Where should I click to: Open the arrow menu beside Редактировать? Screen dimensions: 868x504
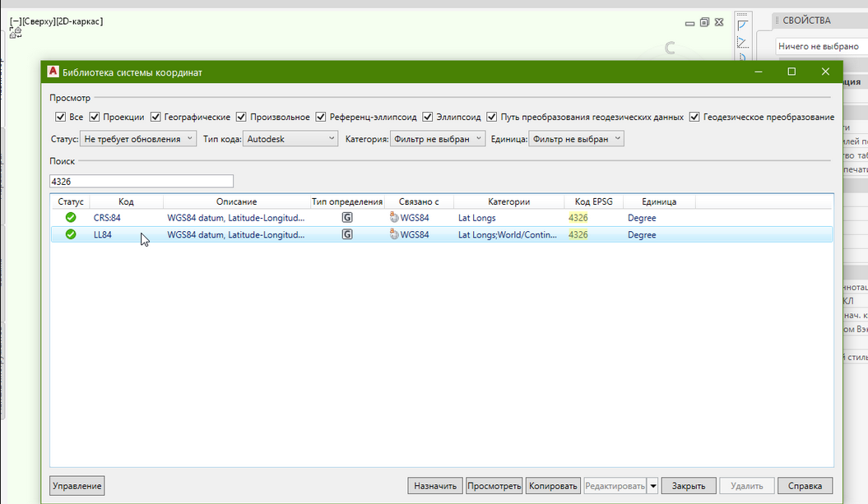coord(653,486)
